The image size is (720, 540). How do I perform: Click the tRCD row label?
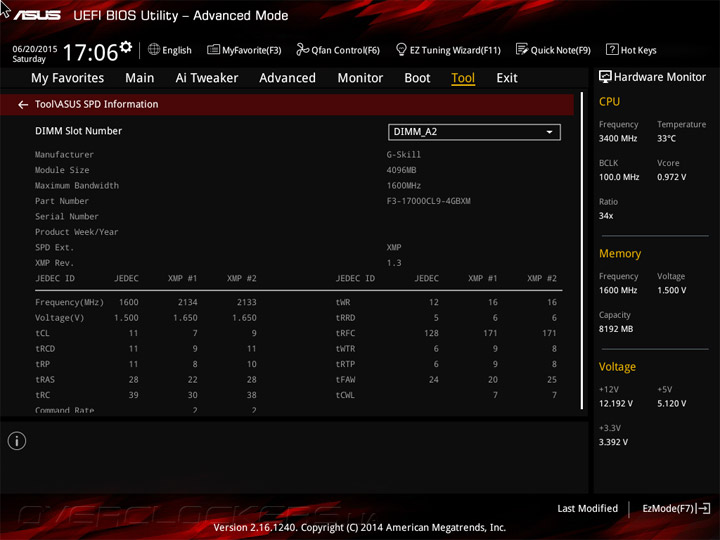coord(45,349)
